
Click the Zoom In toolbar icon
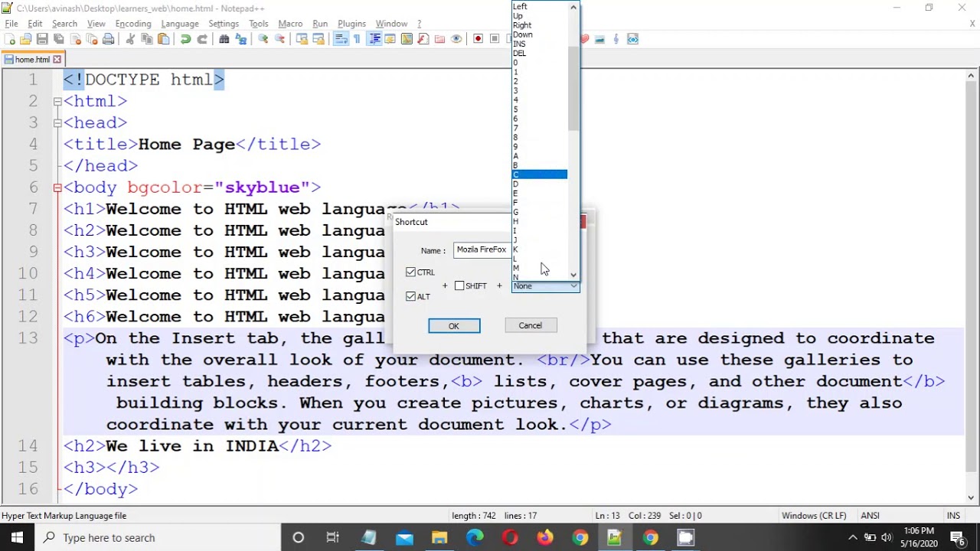(x=263, y=39)
